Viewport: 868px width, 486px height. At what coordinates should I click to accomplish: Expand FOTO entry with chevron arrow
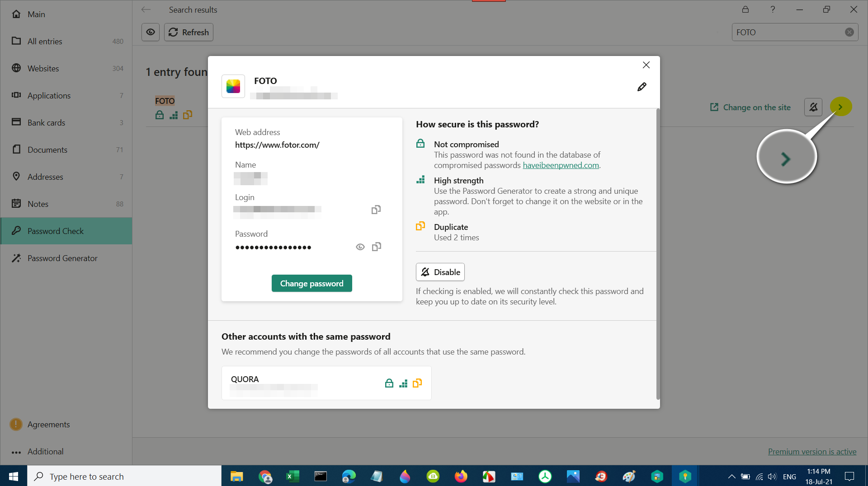tap(840, 107)
